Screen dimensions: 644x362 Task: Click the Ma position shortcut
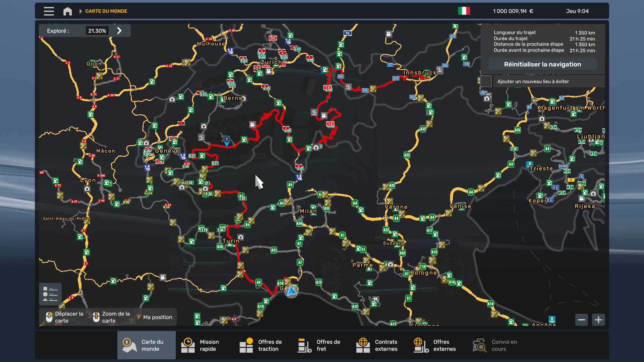[x=155, y=317]
